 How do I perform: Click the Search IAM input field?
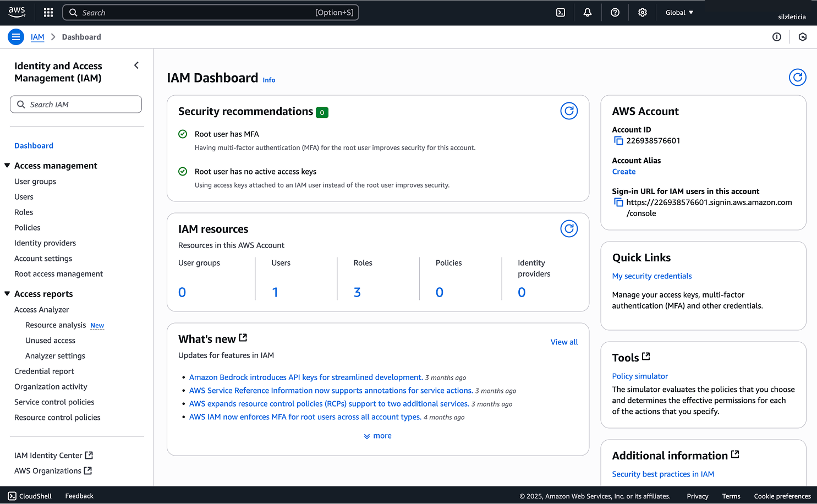(75, 104)
